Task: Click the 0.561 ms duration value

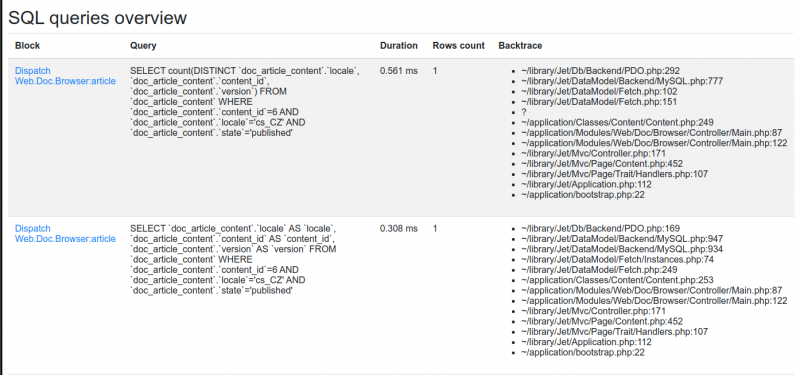Action: (398, 71)
